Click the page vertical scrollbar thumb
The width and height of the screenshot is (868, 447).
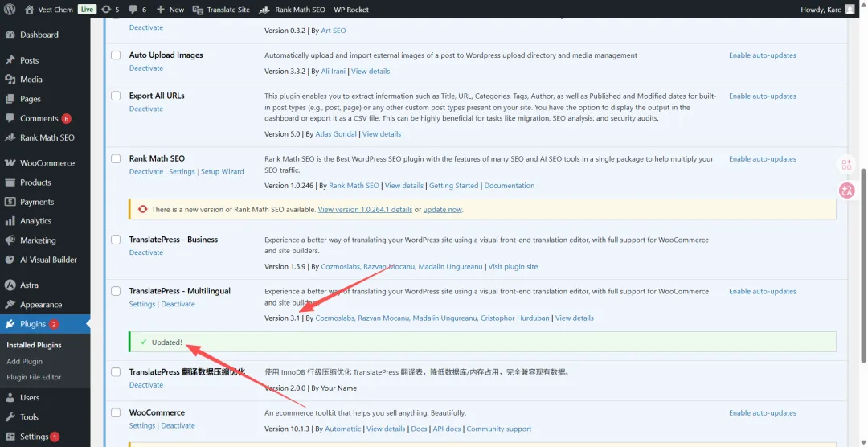click(x=863, y=265)
